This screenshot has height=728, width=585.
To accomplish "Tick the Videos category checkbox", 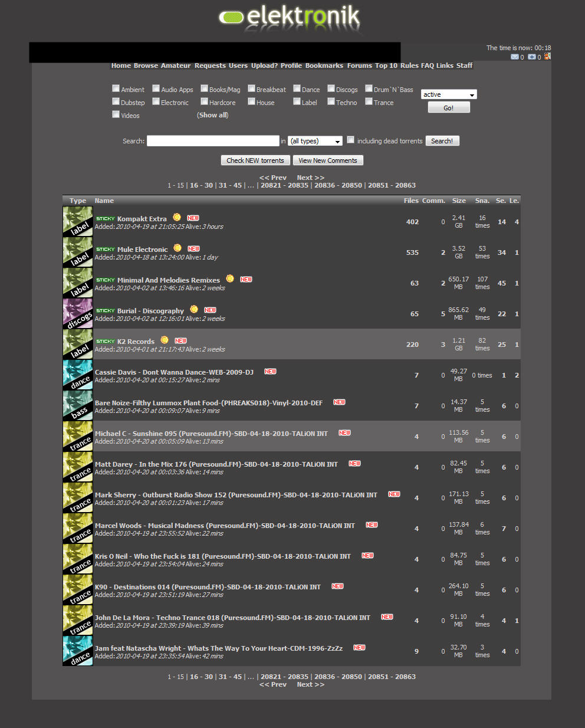I will pyautogui.click(x=116, y=114).
